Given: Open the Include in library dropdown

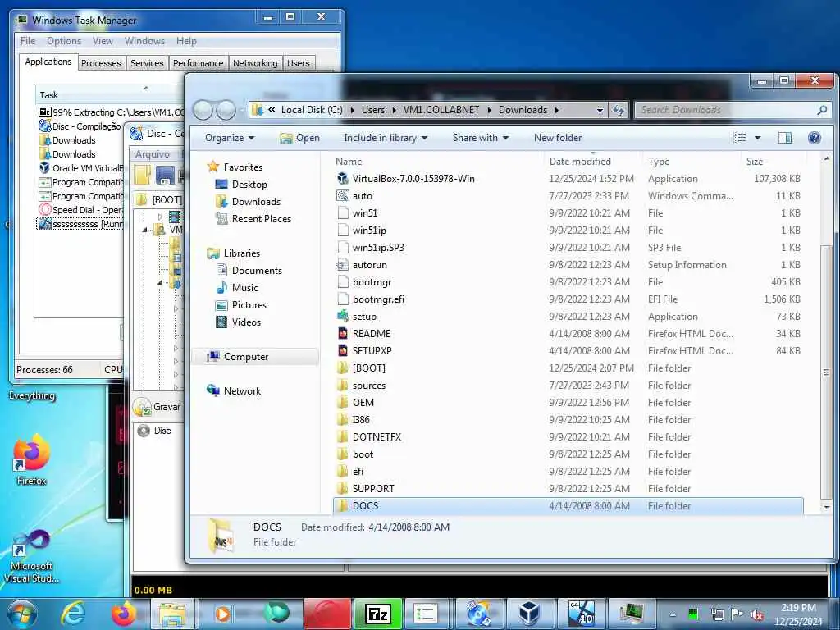Looking at the screenshot, I should [386, 138].
